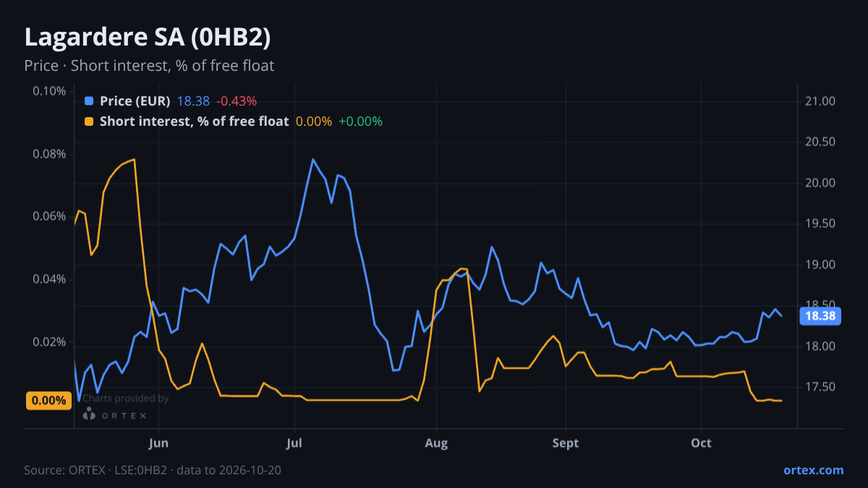Click the Jun label on time axis
The width and height of the screenshot is (868, 488).
158,443
